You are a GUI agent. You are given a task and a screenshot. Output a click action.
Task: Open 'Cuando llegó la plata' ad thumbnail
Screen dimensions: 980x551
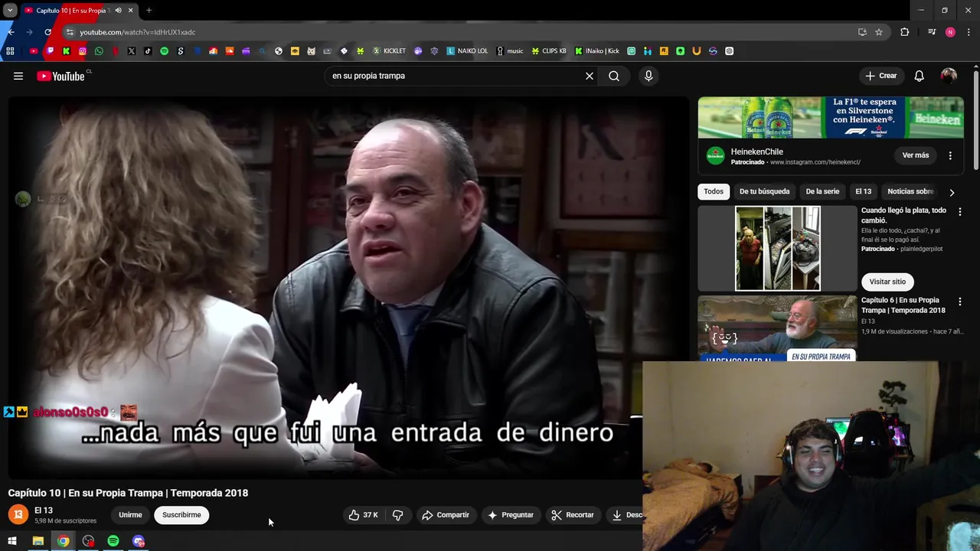[777, 249]
